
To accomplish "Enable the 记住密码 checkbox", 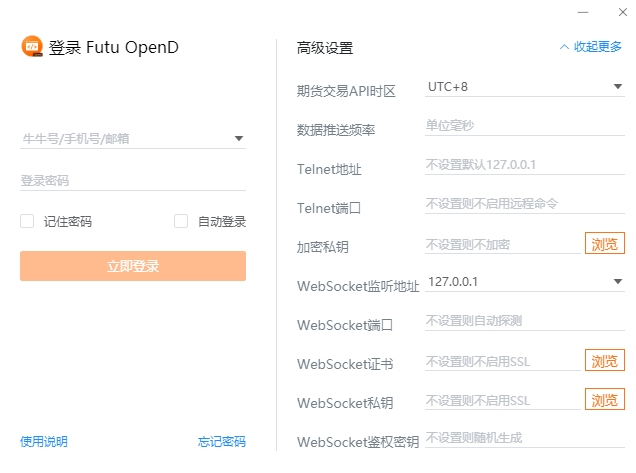I will (27, 222).
